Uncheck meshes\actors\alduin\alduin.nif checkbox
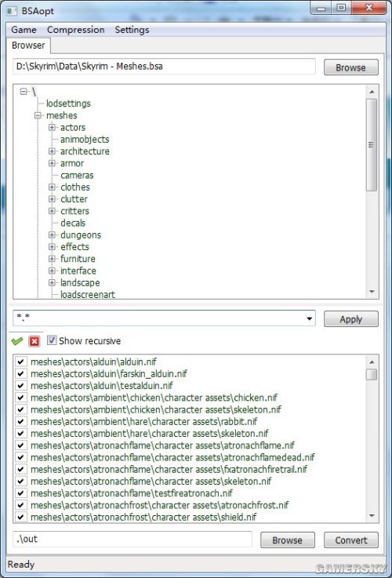The width and height of the screenshot is (392, 578). point(20,362)
